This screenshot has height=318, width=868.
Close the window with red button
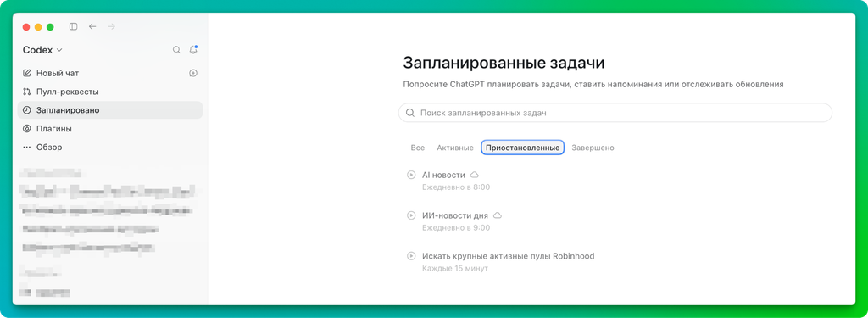click(x=26, y=26)
